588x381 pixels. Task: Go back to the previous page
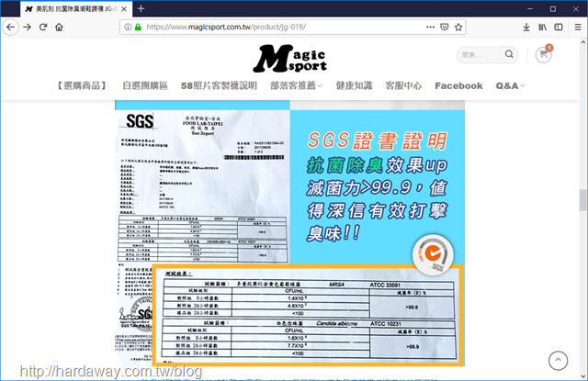tap(10, 27)
